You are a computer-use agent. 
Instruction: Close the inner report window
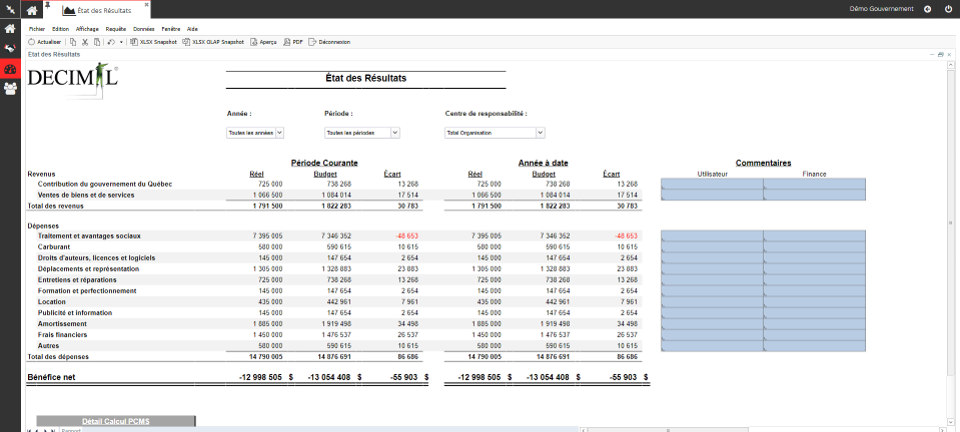949,54
